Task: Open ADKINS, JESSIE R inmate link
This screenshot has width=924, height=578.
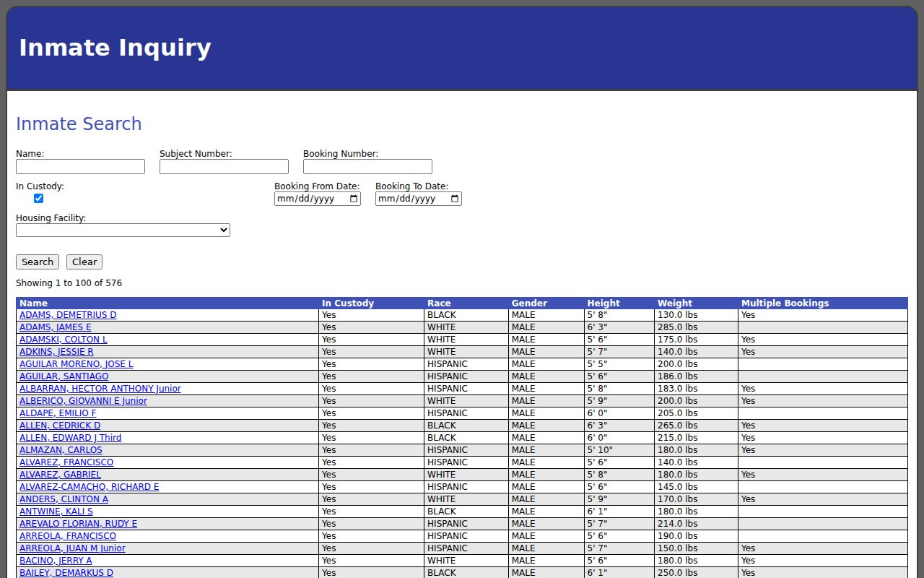Action: click(56, 352)
